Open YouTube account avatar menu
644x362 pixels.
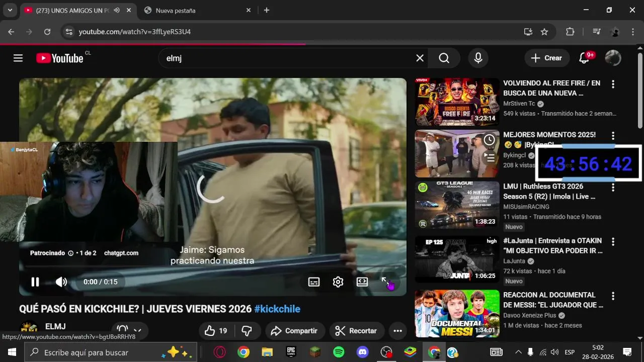(613, 58)
